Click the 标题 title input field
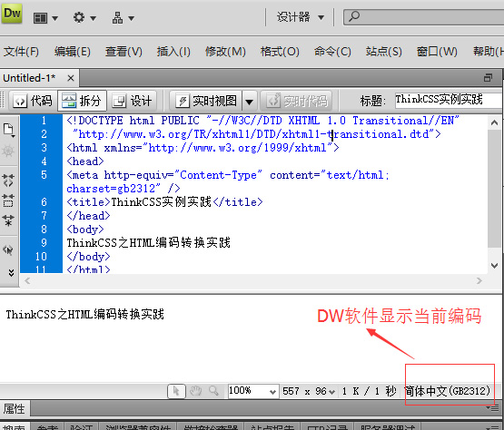 coord(449,100)
